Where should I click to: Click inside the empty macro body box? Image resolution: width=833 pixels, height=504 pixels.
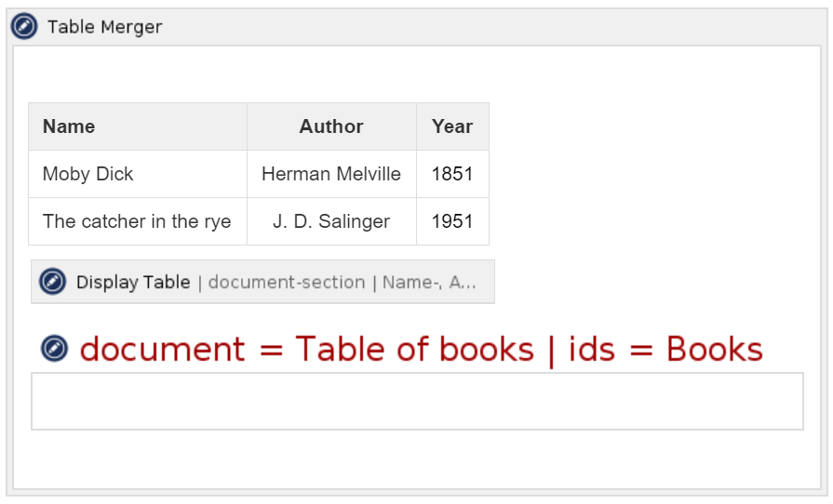coord(417,401)
